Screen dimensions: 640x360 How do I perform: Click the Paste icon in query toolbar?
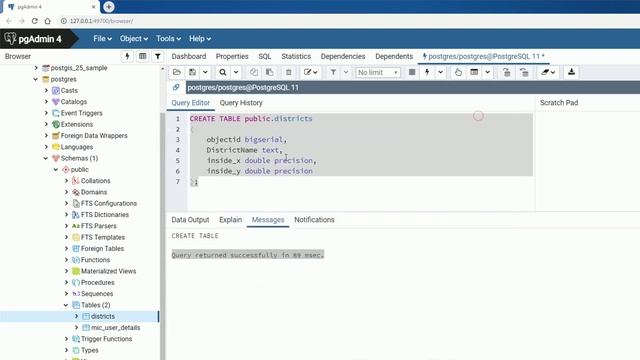(269, 72)
